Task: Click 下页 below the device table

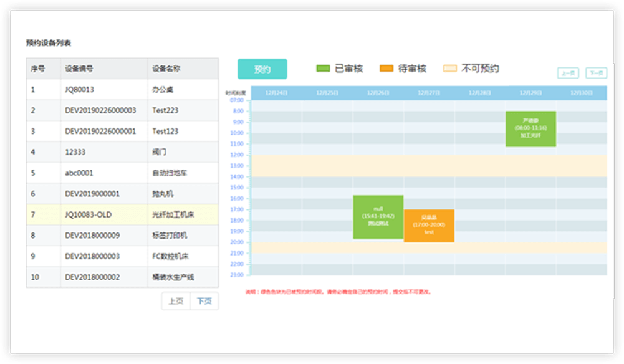Action: click(x=204, y=301)
